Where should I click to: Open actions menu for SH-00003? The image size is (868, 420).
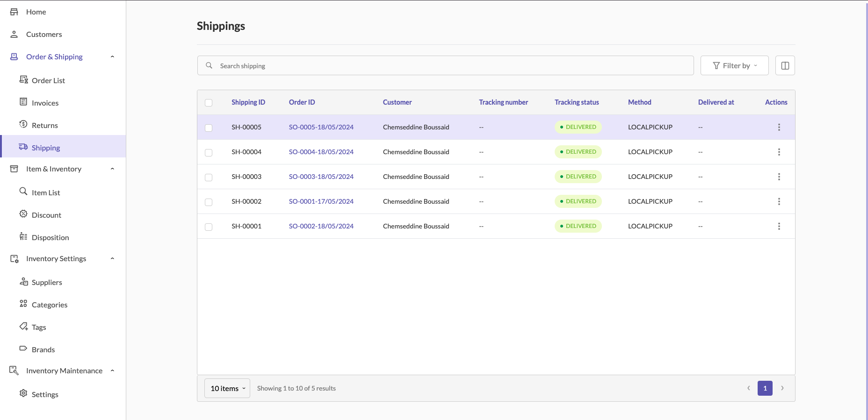pyautogui.click(x=779, y=177)
